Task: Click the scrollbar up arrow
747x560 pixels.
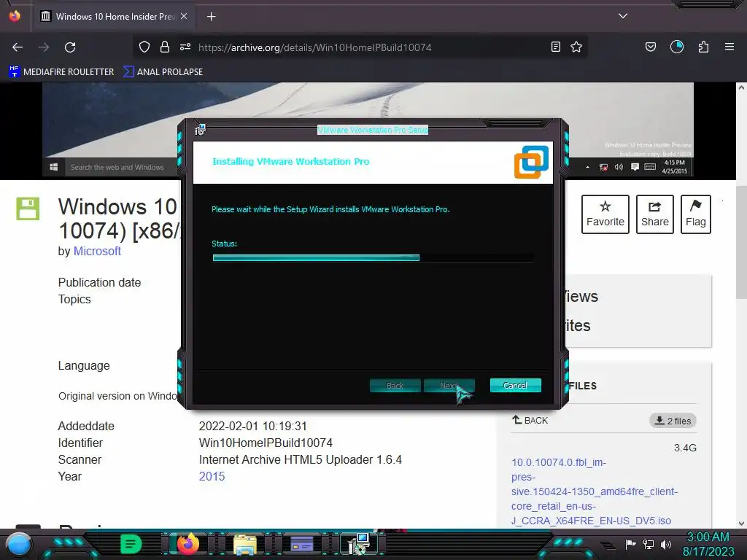Action: pos(741,87)
